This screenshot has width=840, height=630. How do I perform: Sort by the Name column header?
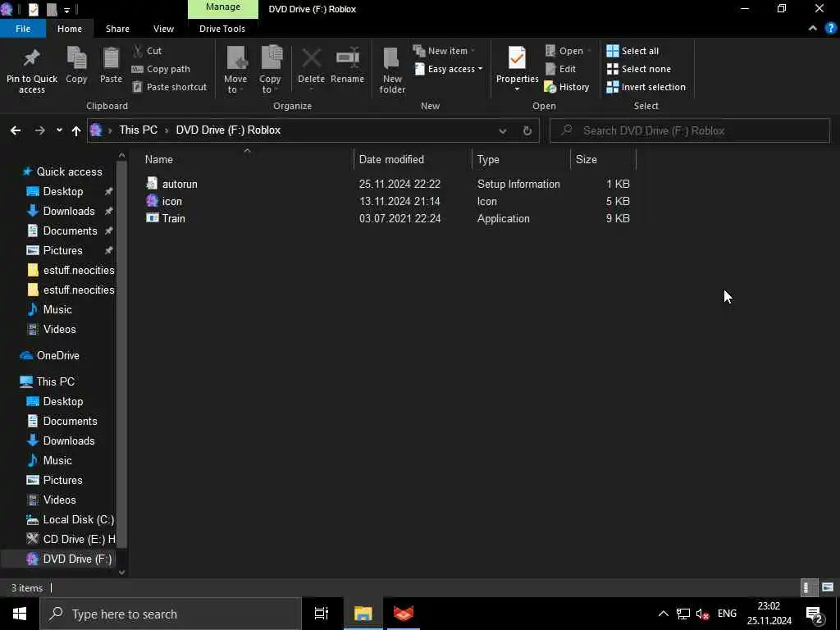click(246, 160)
